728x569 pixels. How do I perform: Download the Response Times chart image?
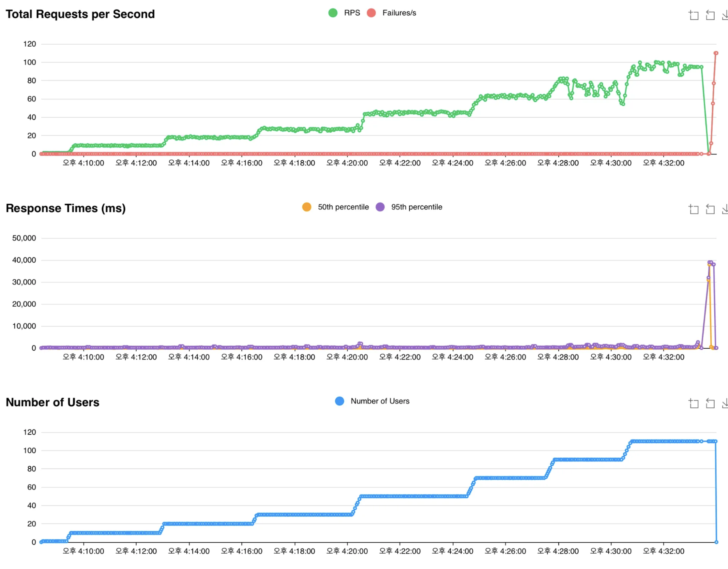pyautogui.click(x=725, y=209)
